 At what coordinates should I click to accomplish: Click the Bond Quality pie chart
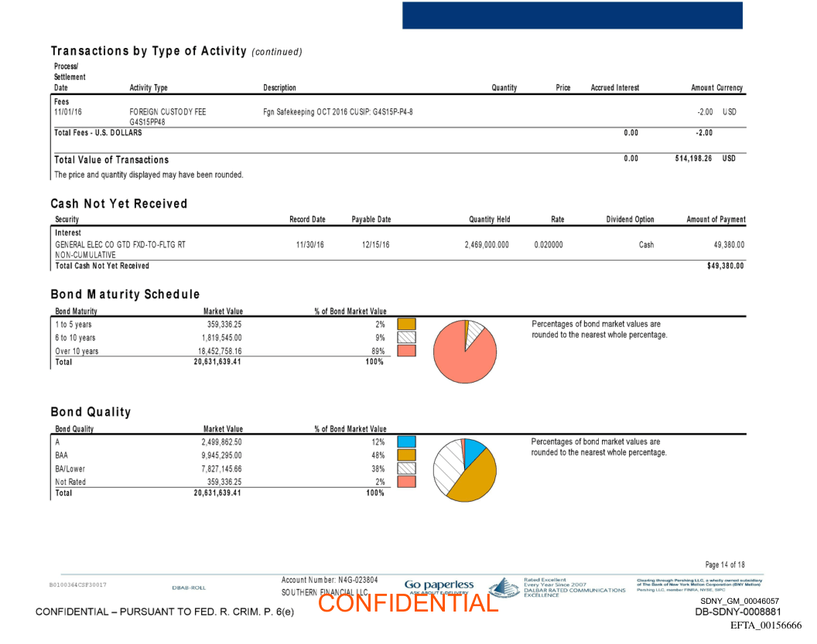464,469
